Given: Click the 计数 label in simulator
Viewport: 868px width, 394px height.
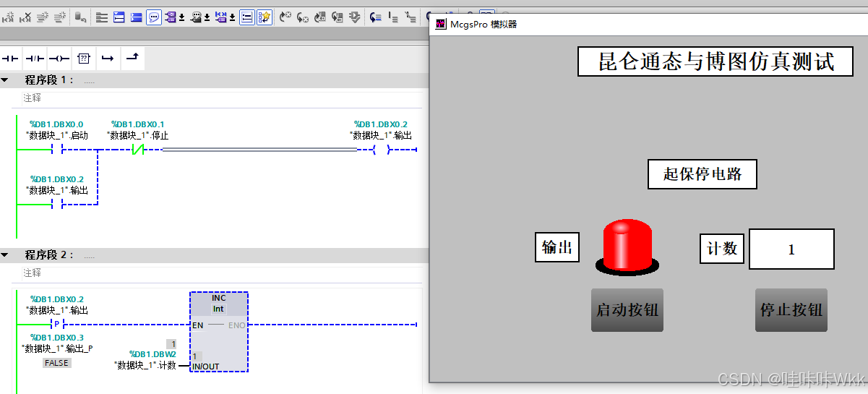Looking at the screenshot, I should (x=722, y=249).
